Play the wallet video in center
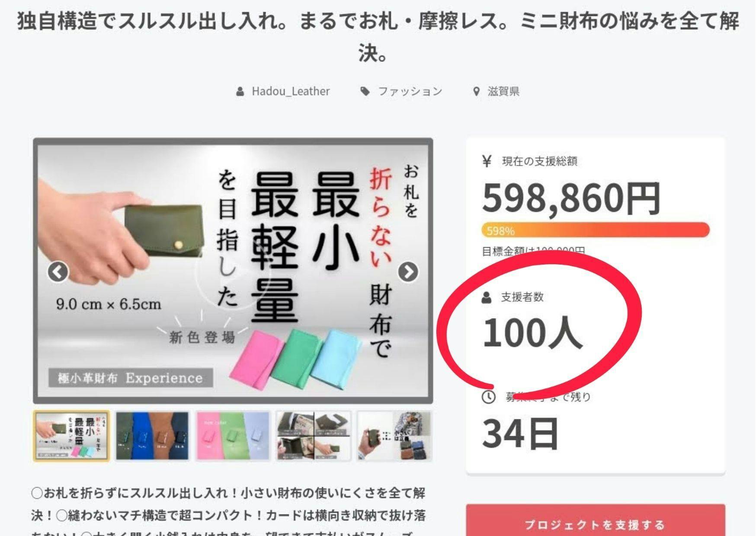 pos(233,271)
